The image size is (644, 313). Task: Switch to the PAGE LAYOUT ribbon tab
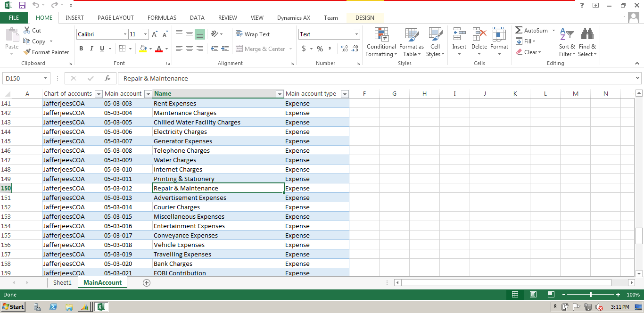(115, 17)
